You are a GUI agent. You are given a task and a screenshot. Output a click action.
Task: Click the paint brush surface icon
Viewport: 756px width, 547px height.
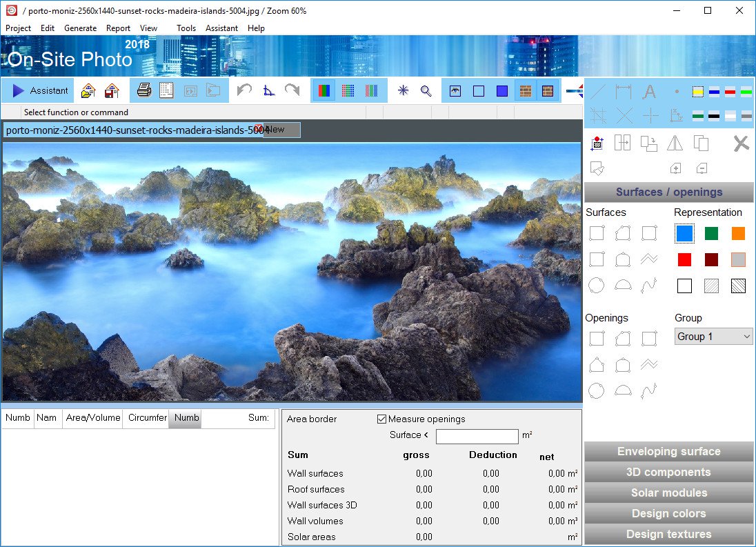tap(597, 168)
